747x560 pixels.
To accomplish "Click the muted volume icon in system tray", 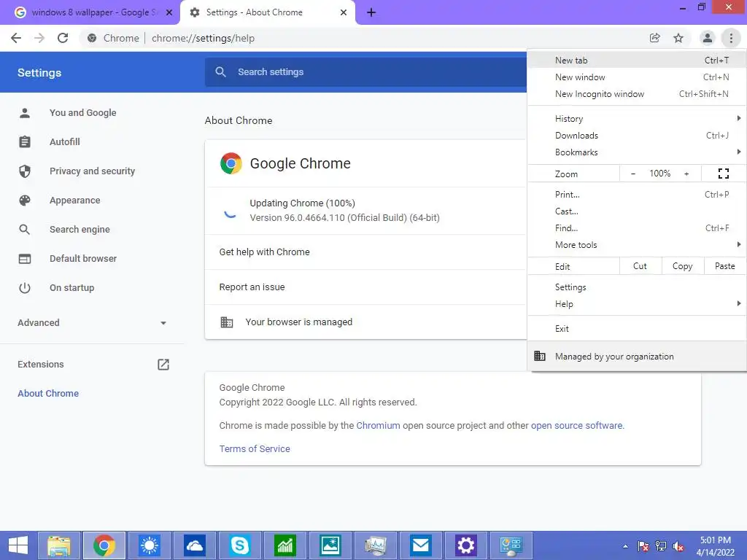I will click(x=678, y=546).
